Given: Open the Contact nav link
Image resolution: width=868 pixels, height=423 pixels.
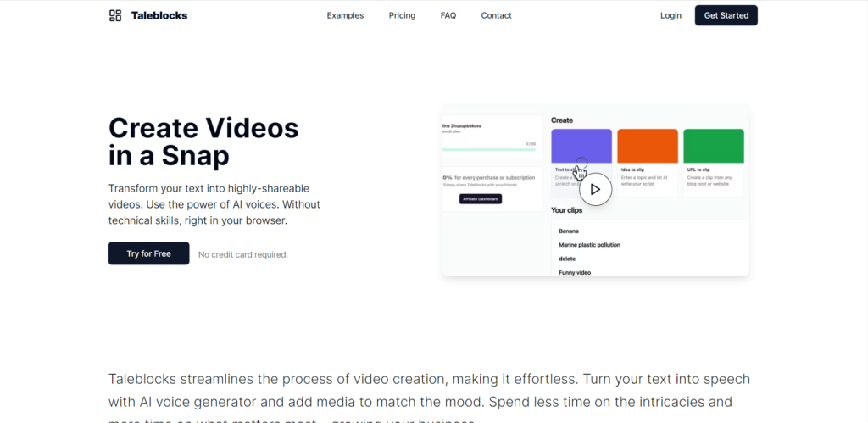Looking at the screenshot, I should click(496, 15).
